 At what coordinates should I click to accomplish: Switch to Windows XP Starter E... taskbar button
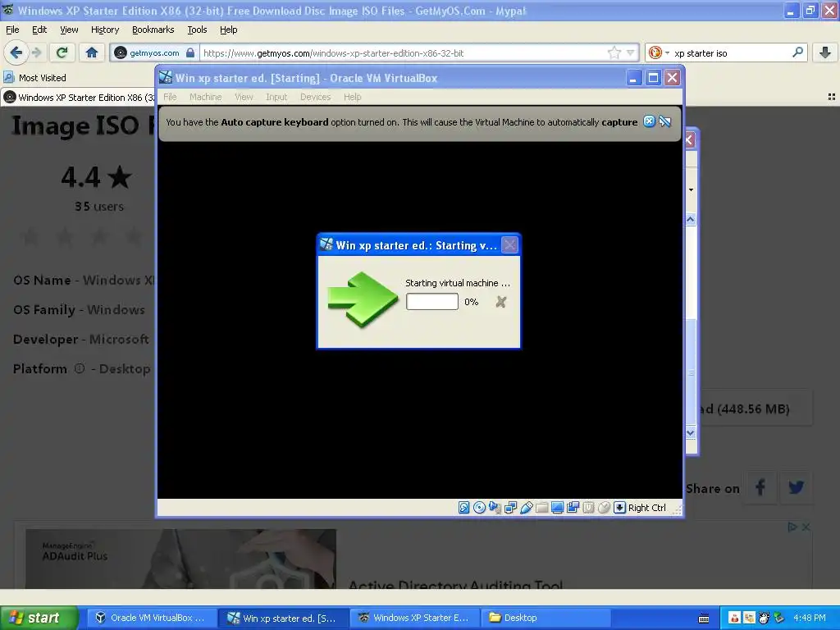pyautogui.click(x=414, y=618)
